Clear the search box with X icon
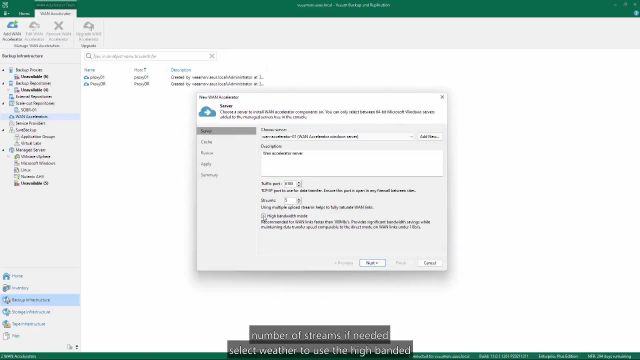 pyautogui.click(x=212, y=56)
